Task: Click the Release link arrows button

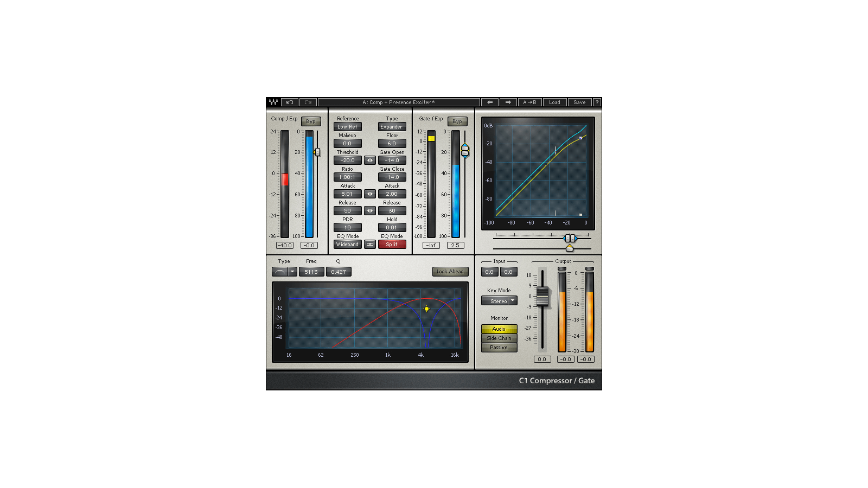Action: click(370, 211)
